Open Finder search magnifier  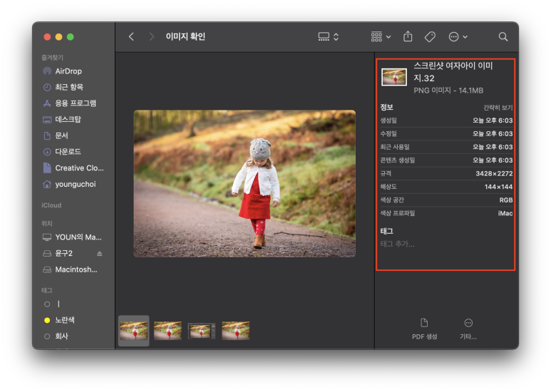click(x=503, y=36)
